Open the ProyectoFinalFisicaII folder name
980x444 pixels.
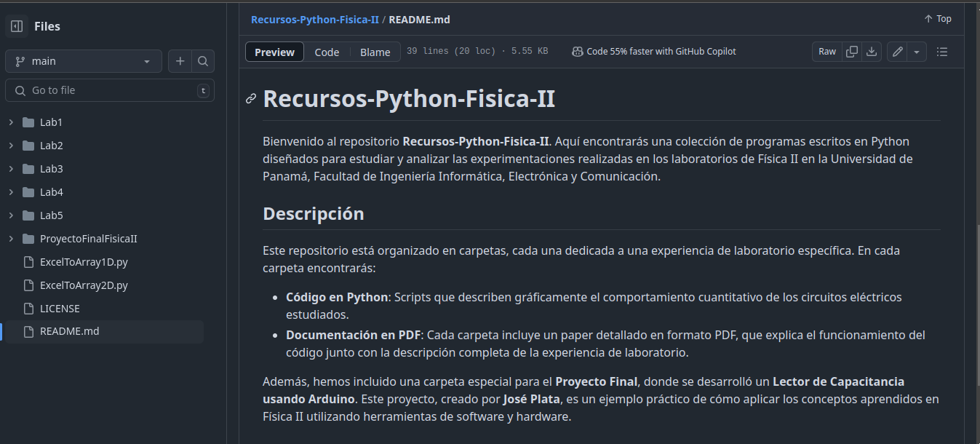point(89,239)
